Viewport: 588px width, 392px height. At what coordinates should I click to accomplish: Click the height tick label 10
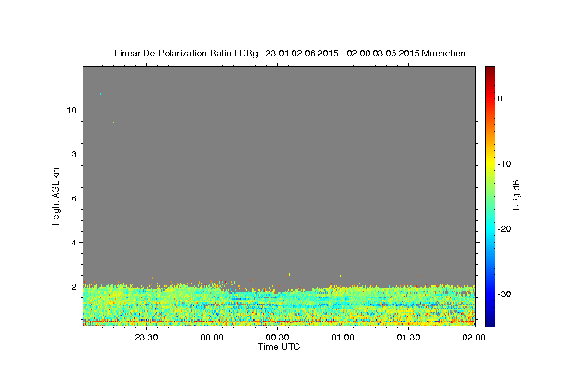72,110
